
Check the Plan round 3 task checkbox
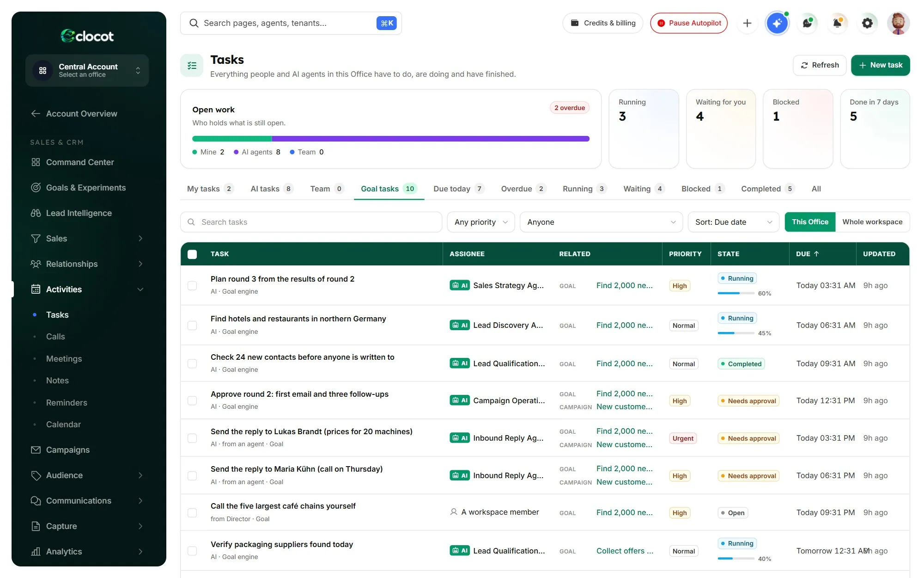[x=192, y=286]
